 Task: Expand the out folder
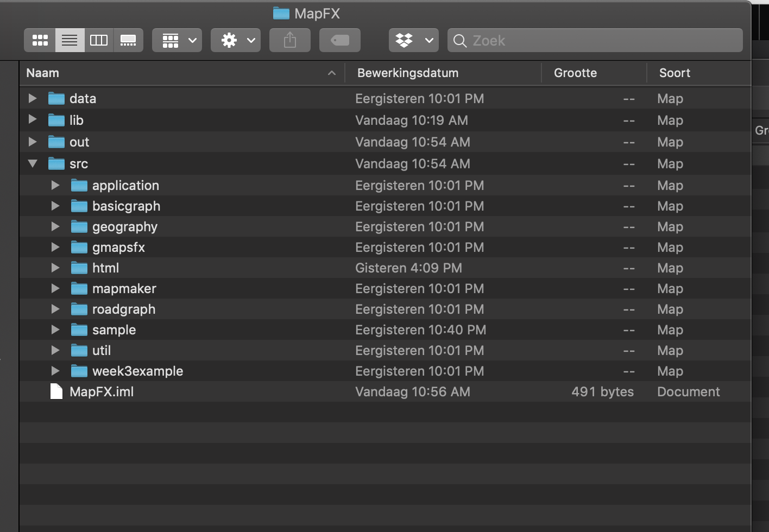(33, 142)
